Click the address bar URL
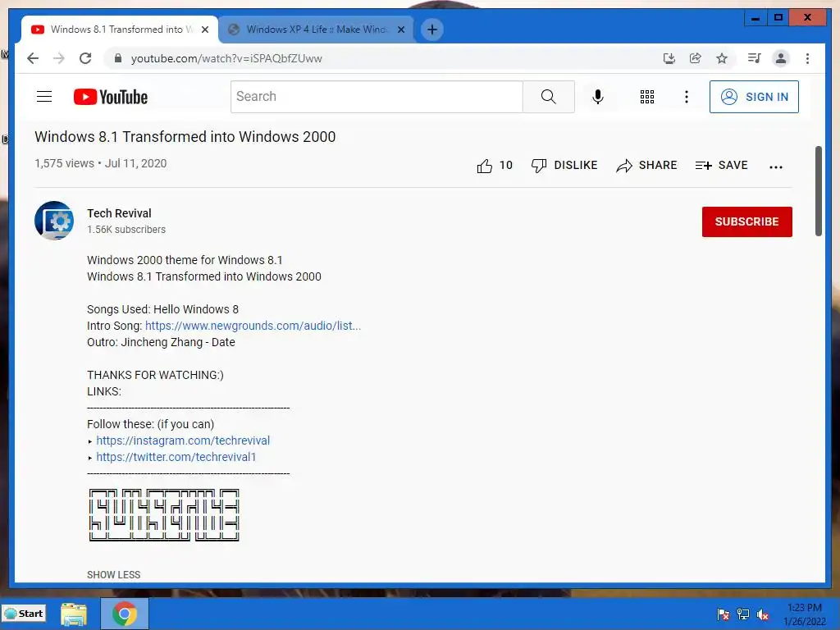Image resolution: width=840 pixels, height=630 pixels. click(226, 58)
